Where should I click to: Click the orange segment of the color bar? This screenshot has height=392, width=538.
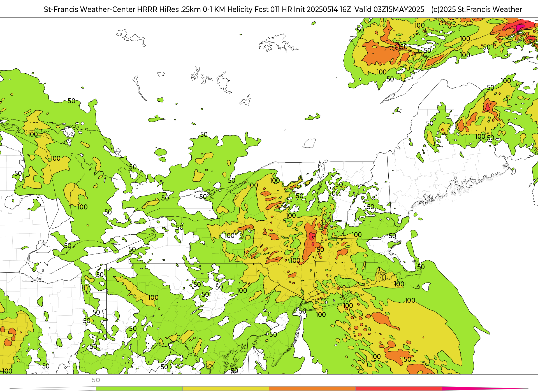(x=312, y=389)
